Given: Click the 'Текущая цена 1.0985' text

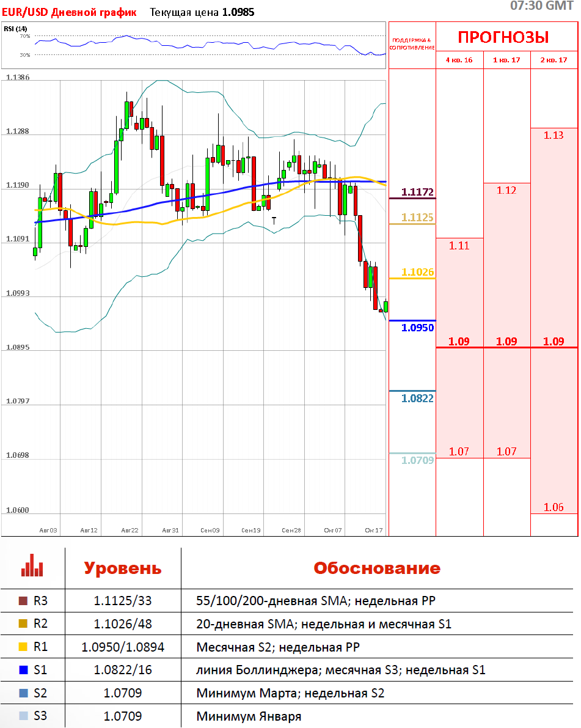Looking at the screenshot, I should tap(202, 12).
